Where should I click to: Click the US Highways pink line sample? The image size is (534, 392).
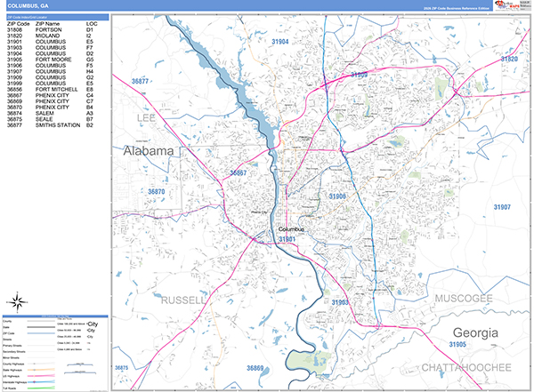[x=41, y=376]
